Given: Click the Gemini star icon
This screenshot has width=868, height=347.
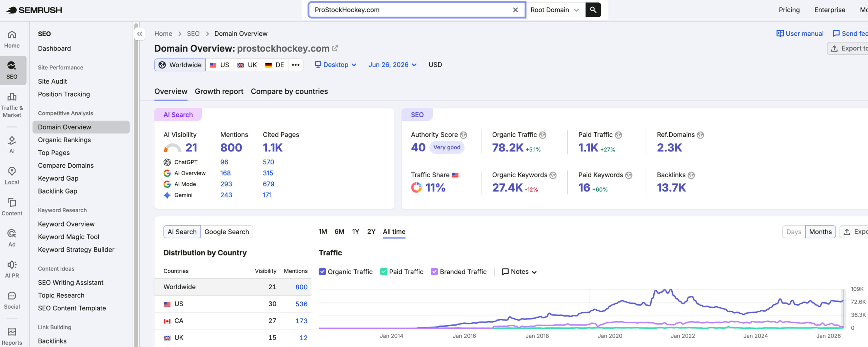Looking at the screenshot, I should coord(167,195).
